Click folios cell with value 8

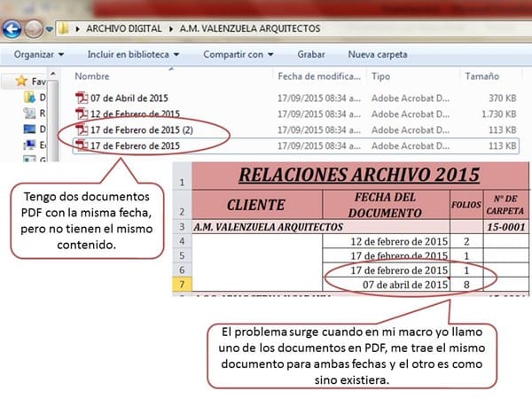pyautogui.click(x=466, y=285)
